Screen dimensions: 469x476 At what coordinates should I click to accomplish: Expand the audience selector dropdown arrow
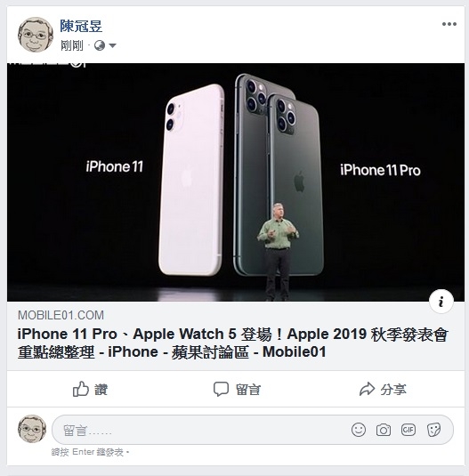(x=112, y=46)
